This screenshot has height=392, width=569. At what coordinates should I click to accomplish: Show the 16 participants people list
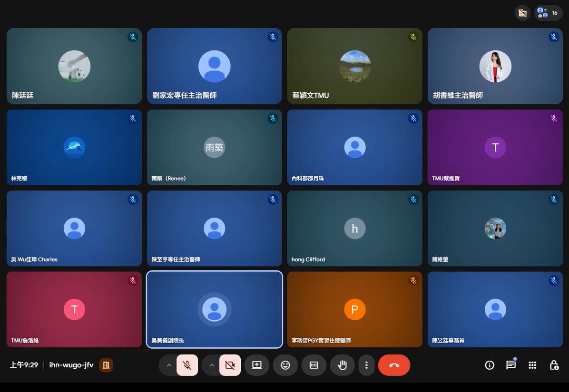coord(549,13)
